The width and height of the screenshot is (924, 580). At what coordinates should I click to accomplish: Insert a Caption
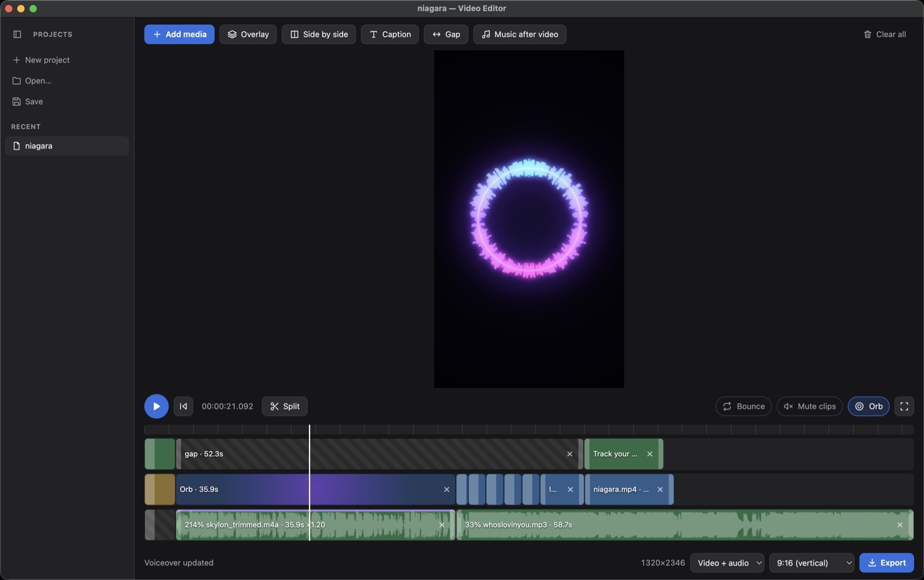pyautogui.click(x=390, y=34)
